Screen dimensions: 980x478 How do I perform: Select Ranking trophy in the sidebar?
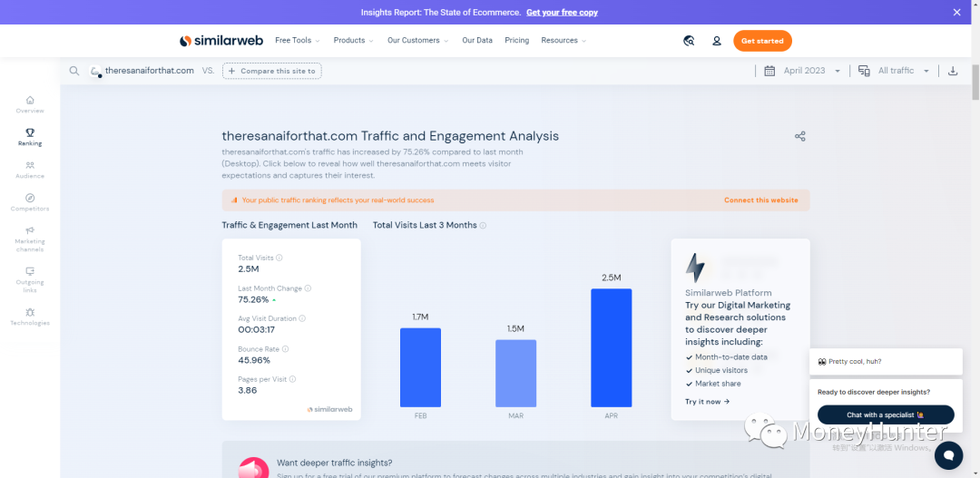pyautogui.click(x=30, y=137)
